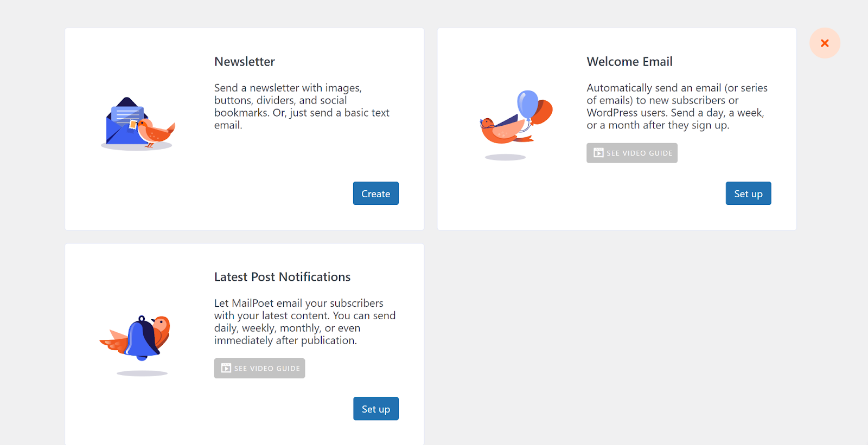Image resolution: width=868 pixels, height=445 pixels.
Task: Close the email type selection screen
Action: [x=825, y=43]
